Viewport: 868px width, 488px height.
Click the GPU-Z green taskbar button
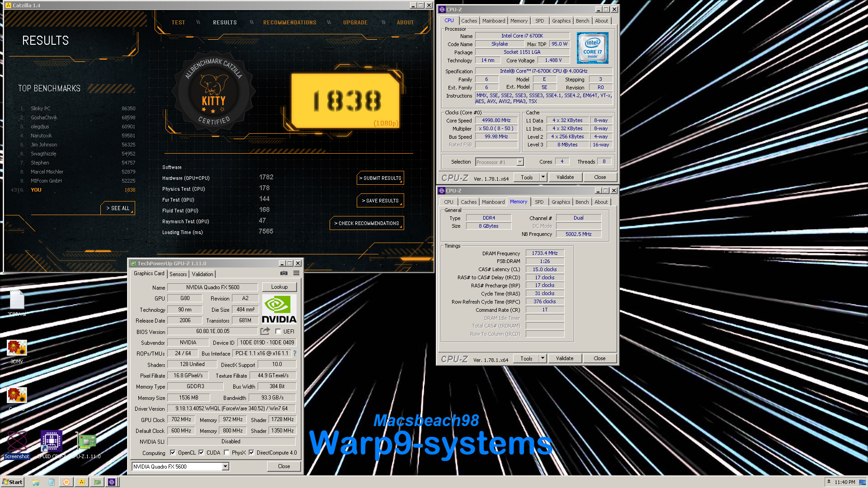pos(97,482)
